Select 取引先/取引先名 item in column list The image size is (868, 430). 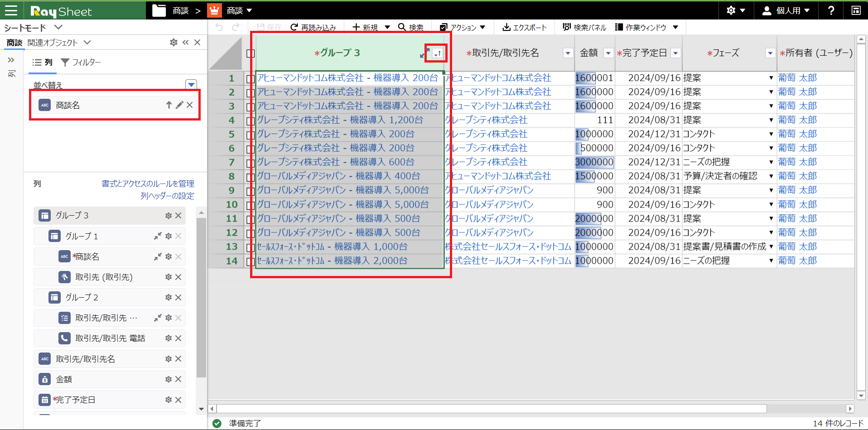click(x=109, y=359)
